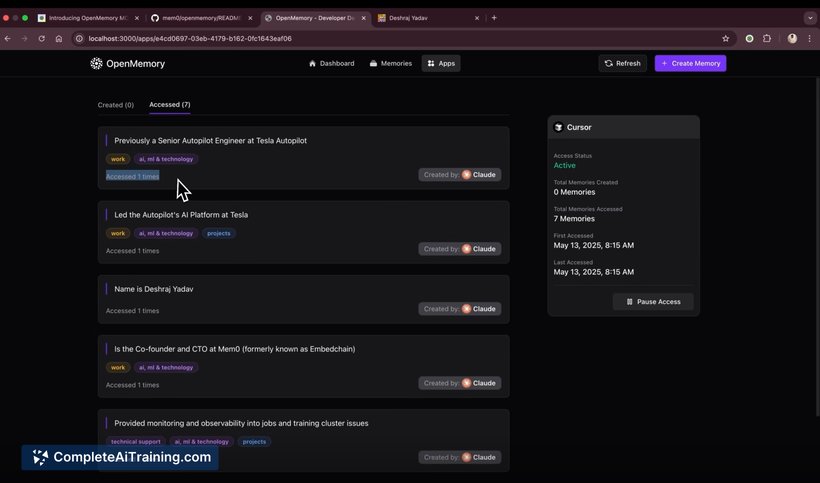This screenshot has height=483, width=820.
Task: Click 'projects' tag on monitoring and observability memory
Action: [x=254, y=442]
